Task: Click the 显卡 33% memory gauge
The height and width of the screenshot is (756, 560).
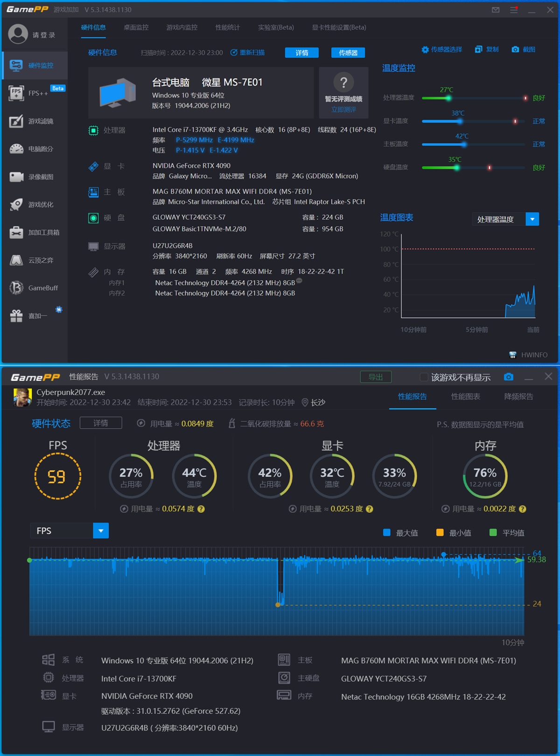Action: [394, 476]
